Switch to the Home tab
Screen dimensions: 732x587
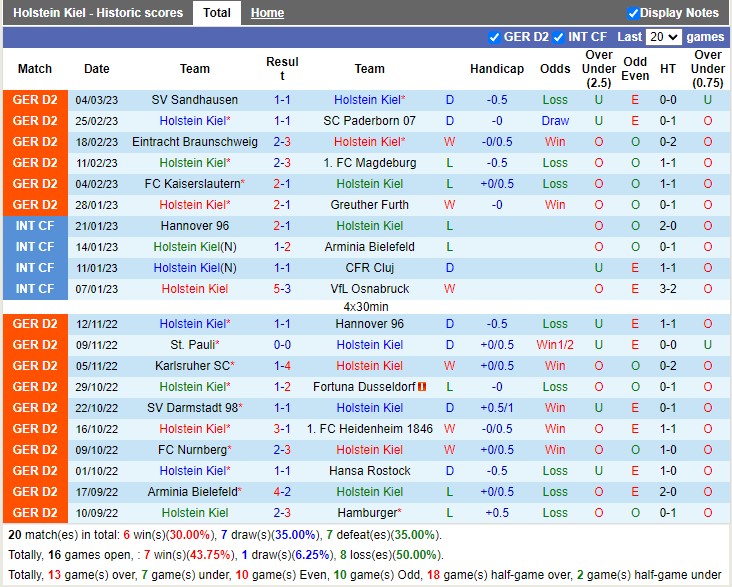[267, 13]
